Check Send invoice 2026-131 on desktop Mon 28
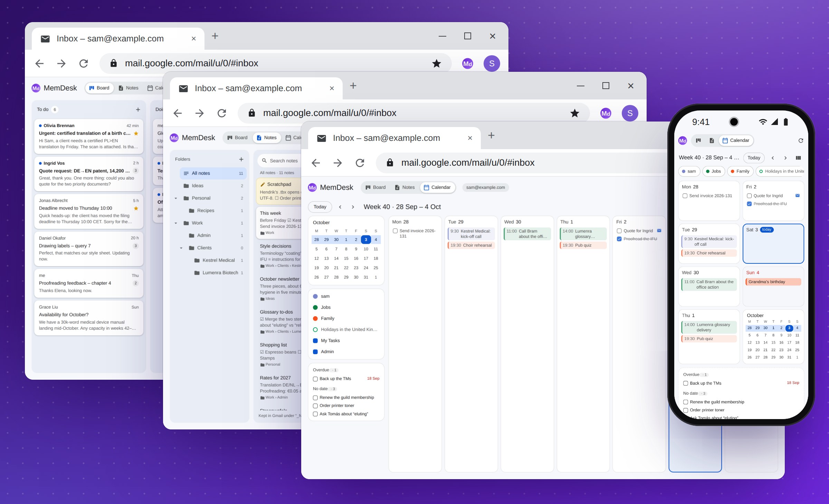 coord(395,231)
